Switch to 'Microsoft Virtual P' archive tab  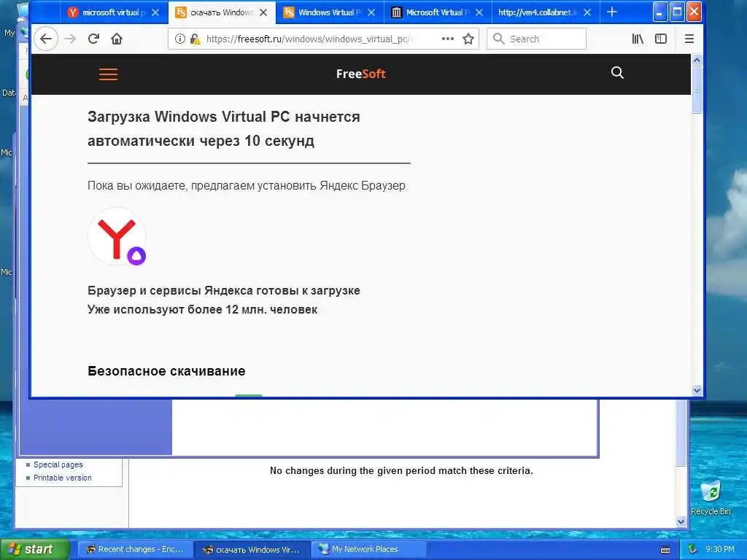[438, 12]
